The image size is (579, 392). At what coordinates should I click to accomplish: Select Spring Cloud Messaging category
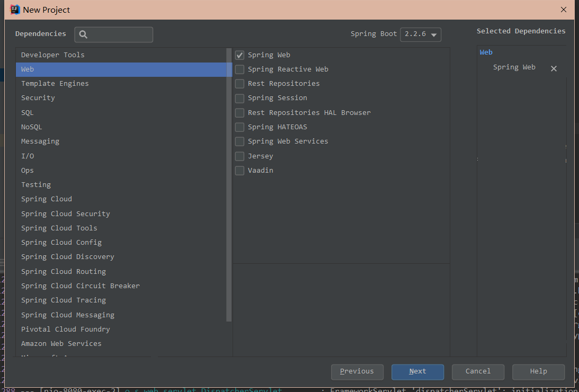[121, 315]
